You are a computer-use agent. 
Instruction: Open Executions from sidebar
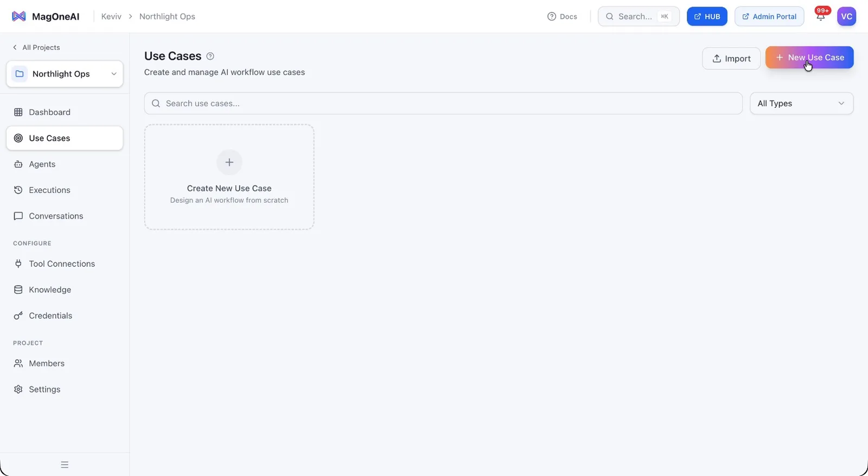click(x=65, y=190)
